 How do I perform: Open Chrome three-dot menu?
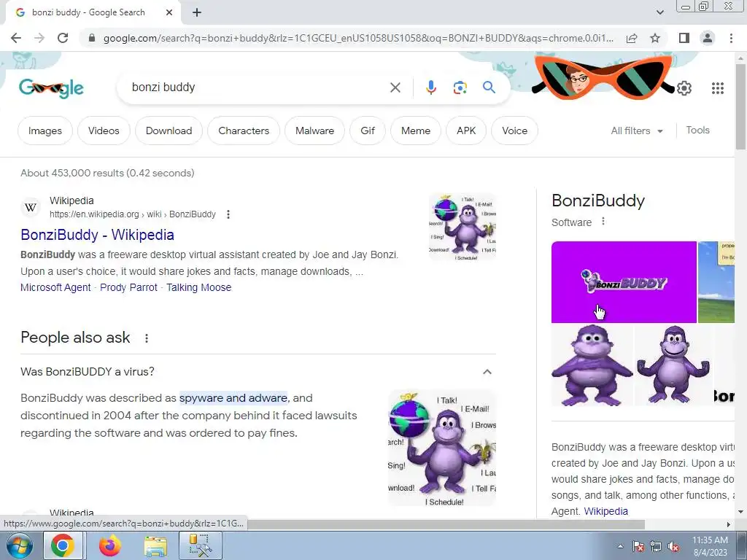731,38
